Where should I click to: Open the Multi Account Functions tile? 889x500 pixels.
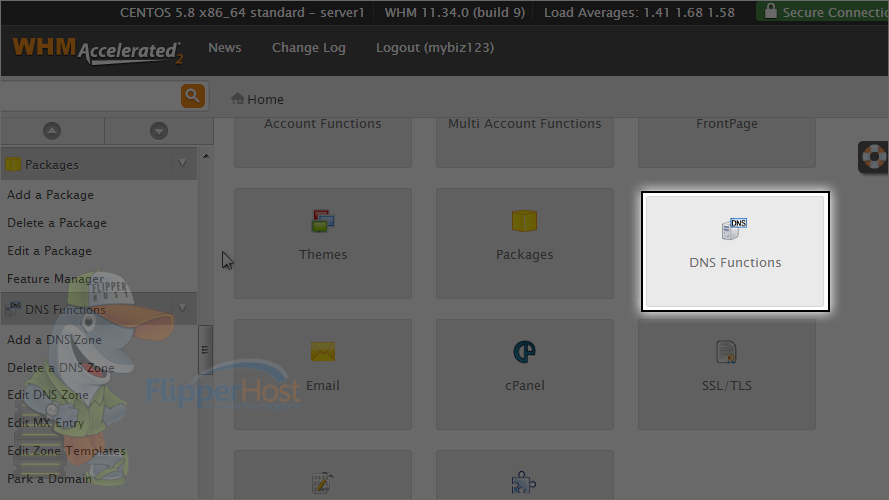tap(524, 143)
